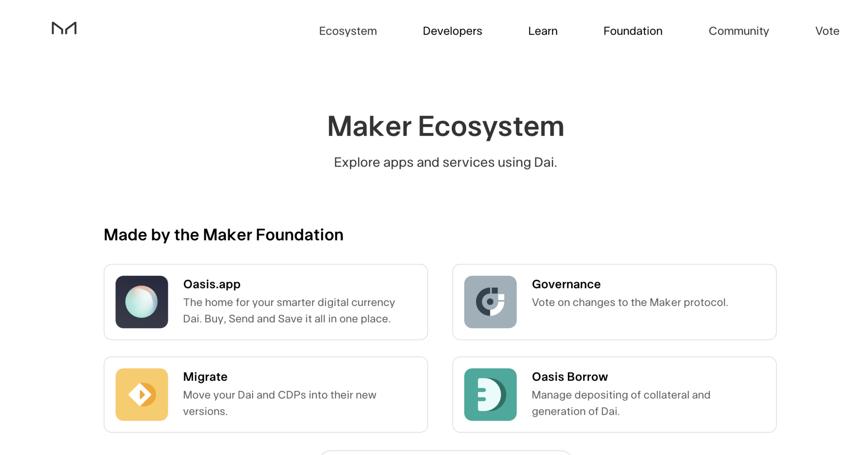Click Vote in the navigation bar
The image size is (868, 455).
[x=827, y=31]
